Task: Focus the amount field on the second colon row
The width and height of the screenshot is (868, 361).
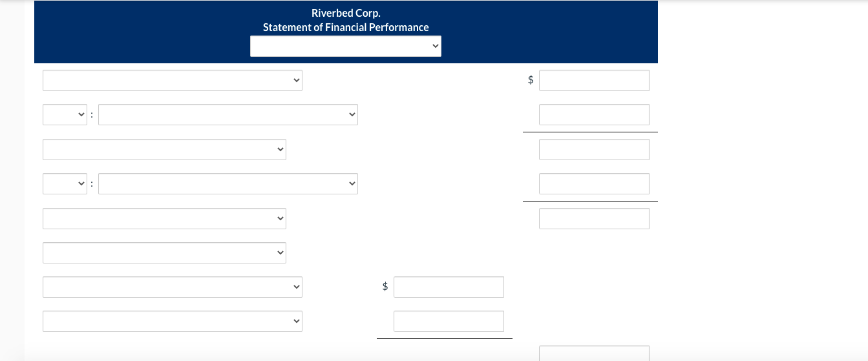Action: coord(594,184)
